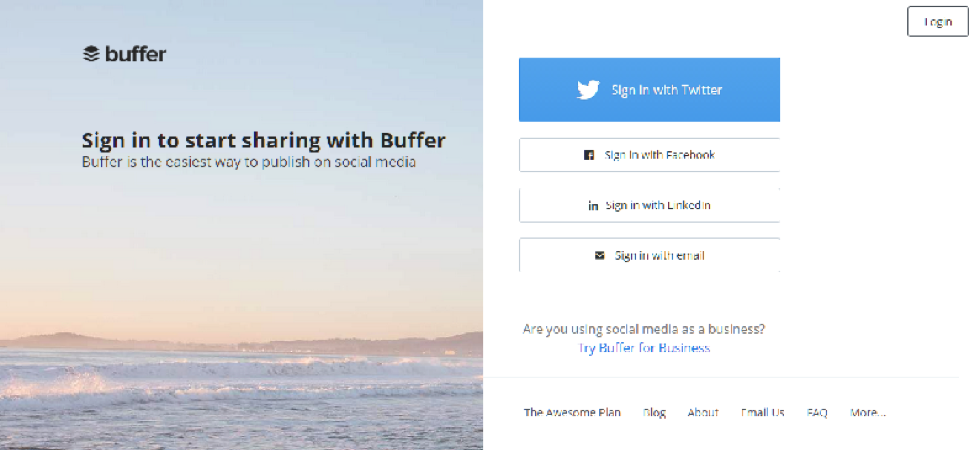The image size is (975, 450).
Task: Expand the More... footer menu
Action: (x=867, y=412)
